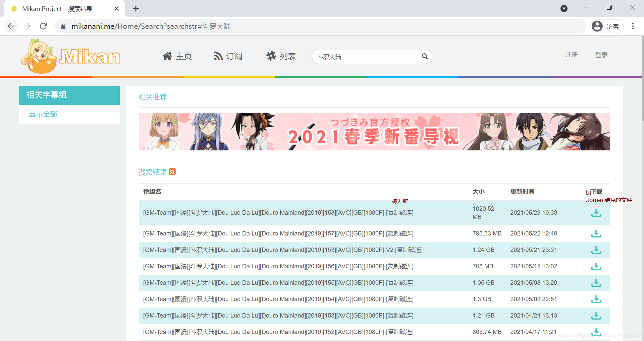Screen dimensions: 644x341
Task: Open the 列表 list page
Action: tap(281, 56)
